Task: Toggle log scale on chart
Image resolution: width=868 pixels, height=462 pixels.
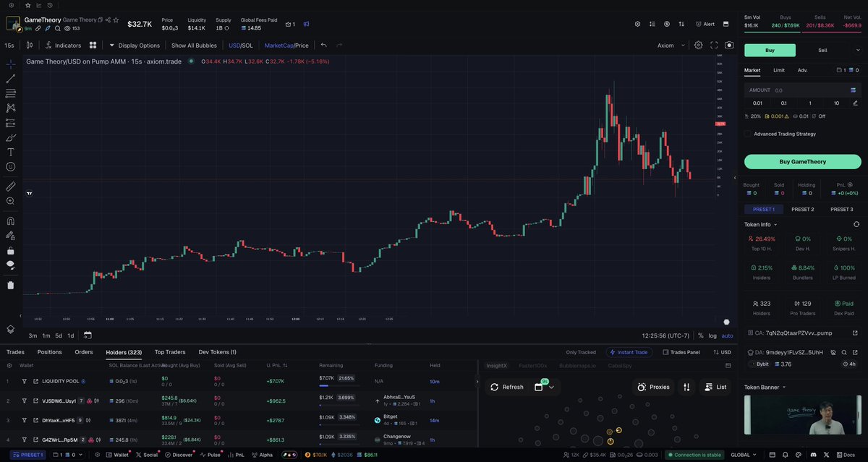Action: (x=712, y=335)
